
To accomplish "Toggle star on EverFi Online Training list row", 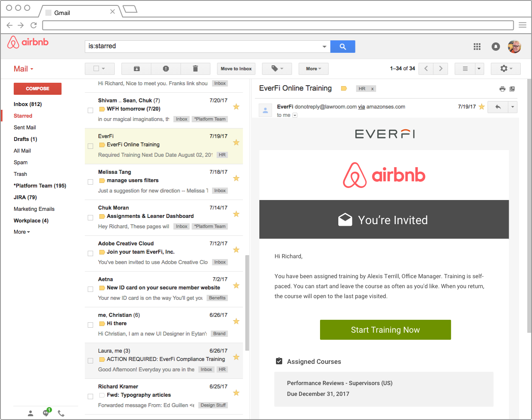I will tap(236, 143).
